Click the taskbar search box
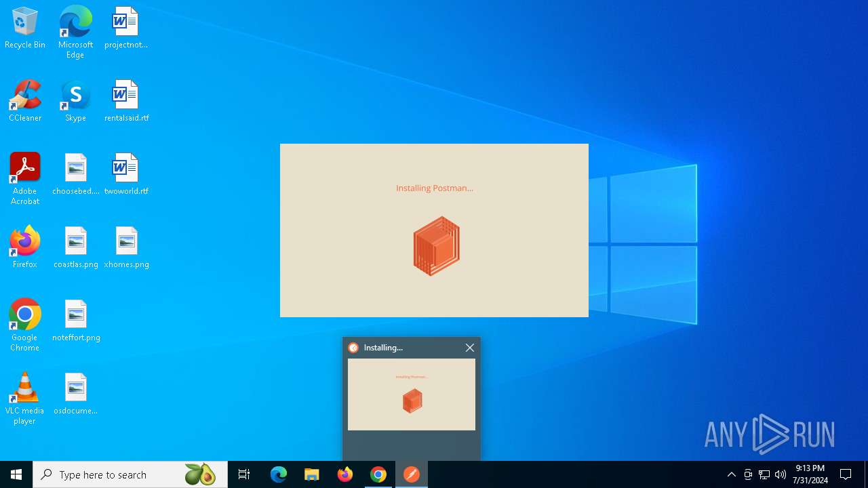Image resolution: width=868 pixels, height=488 pixels. point(130,474)
